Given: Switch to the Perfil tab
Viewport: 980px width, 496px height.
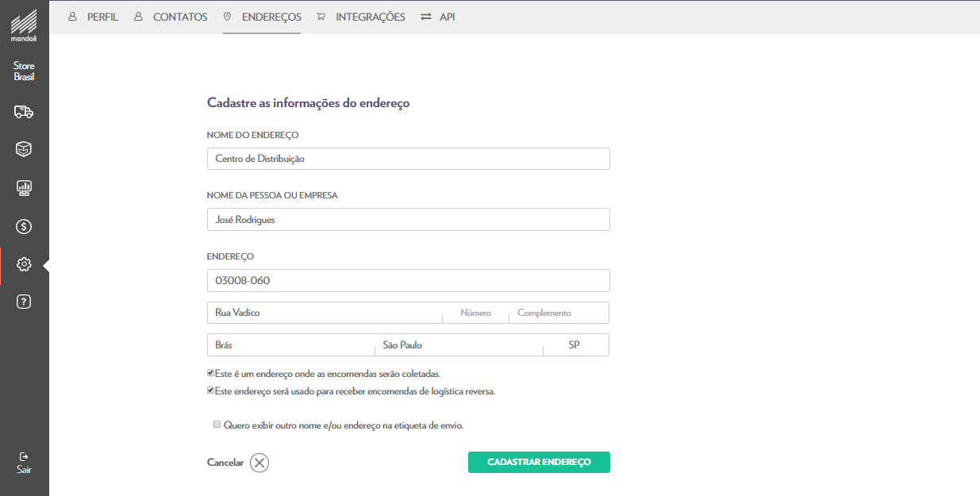Looking at the screenshot, I should click(x=94, y=17).
